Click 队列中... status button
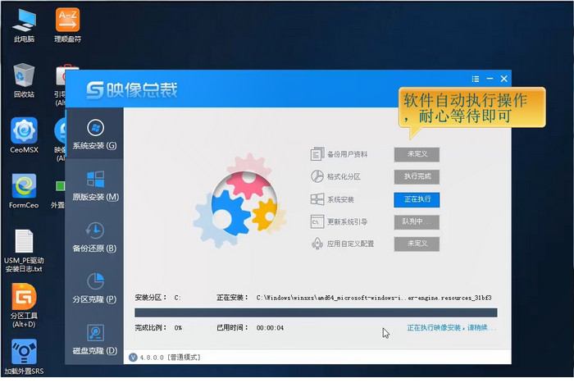Viewport: 574px width, 392px height. click(417, 221)
